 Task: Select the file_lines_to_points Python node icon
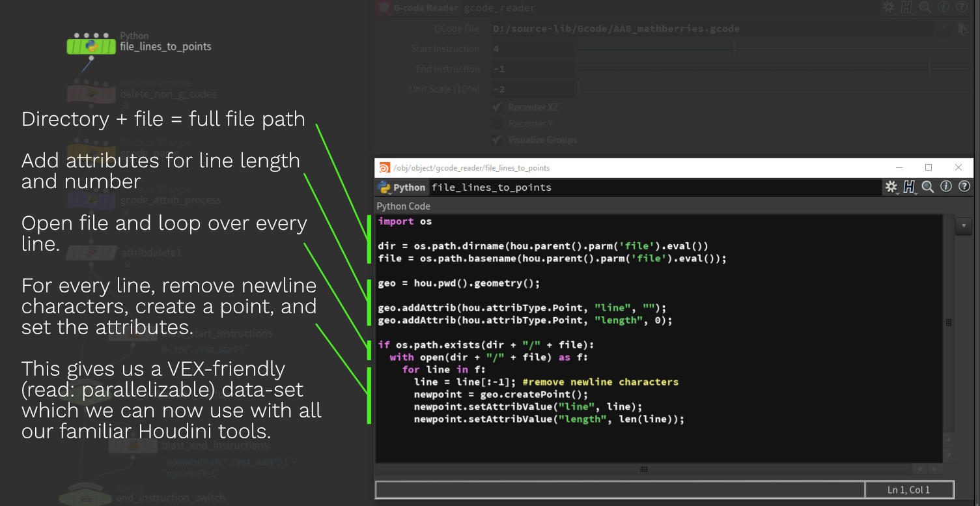click(91, 46)
